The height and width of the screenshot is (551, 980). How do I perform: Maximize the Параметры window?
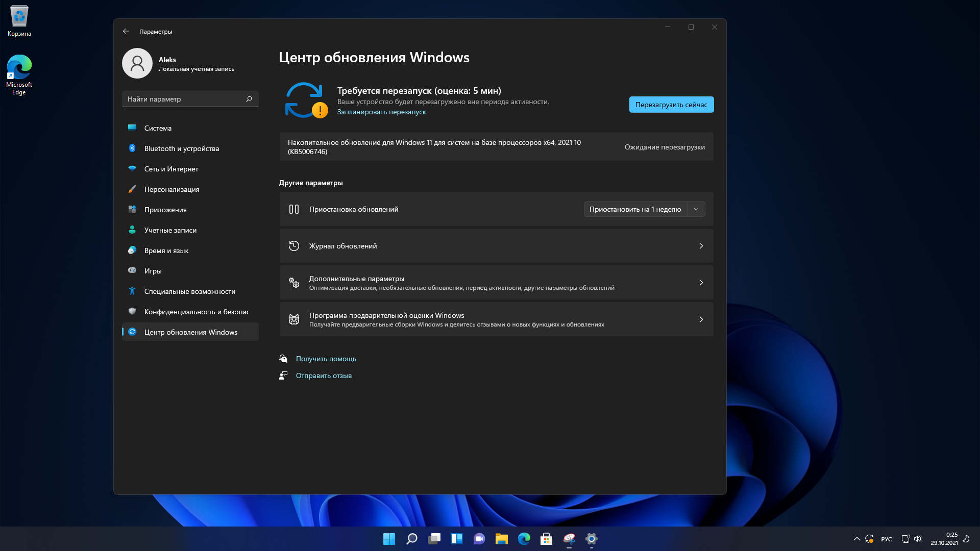pos(691,27)
